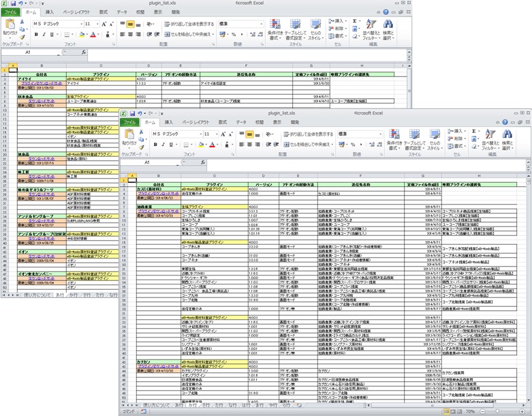Click Format as Table icon in back window
This screenshot has height=416, width=532.
295,24
